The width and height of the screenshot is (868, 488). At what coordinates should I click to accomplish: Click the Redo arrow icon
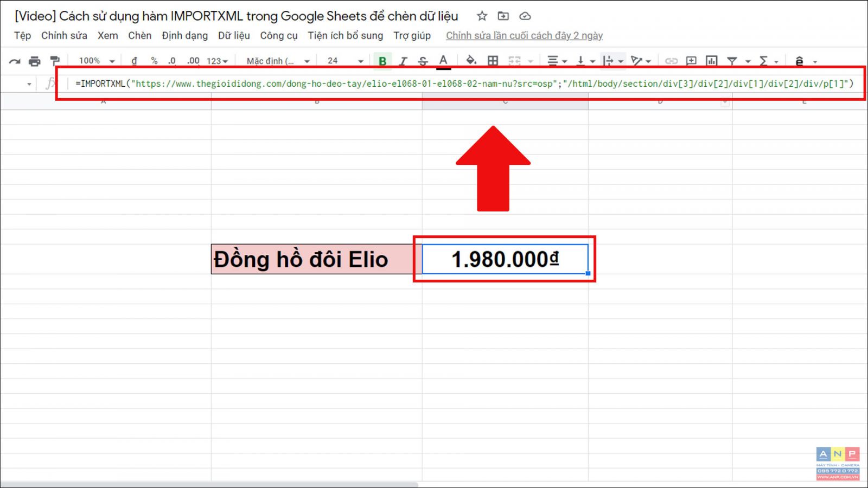[x=15, y=61]
